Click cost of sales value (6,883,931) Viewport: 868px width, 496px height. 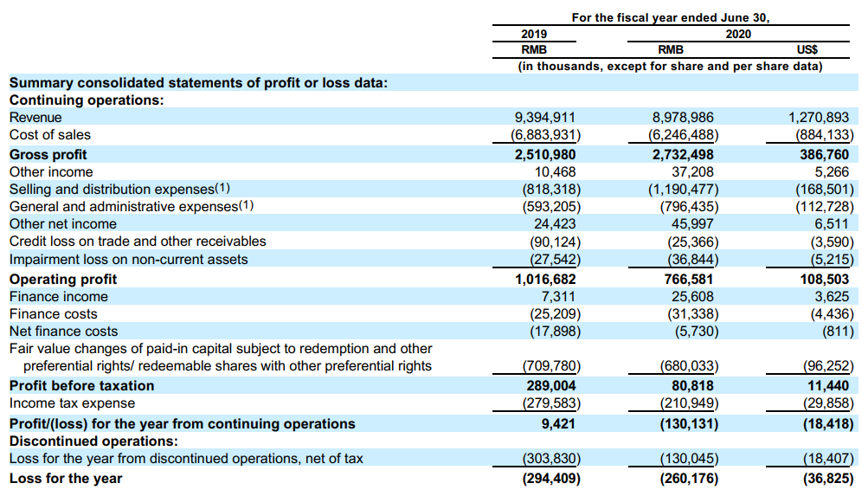(x=545, y=134)
